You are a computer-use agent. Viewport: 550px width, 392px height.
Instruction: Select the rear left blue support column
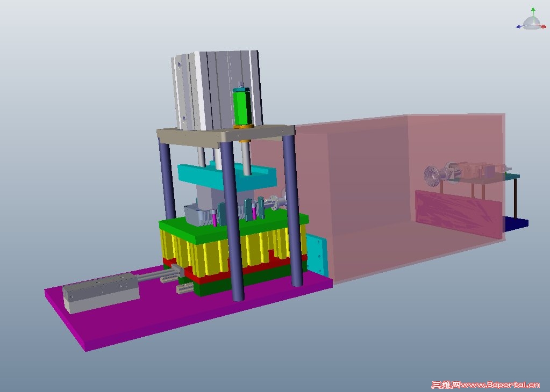(167, 179)
